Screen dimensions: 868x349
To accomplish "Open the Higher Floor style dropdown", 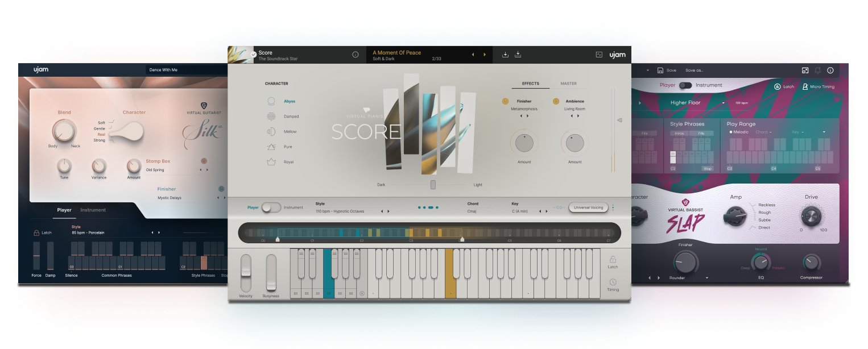I will 724,103.
